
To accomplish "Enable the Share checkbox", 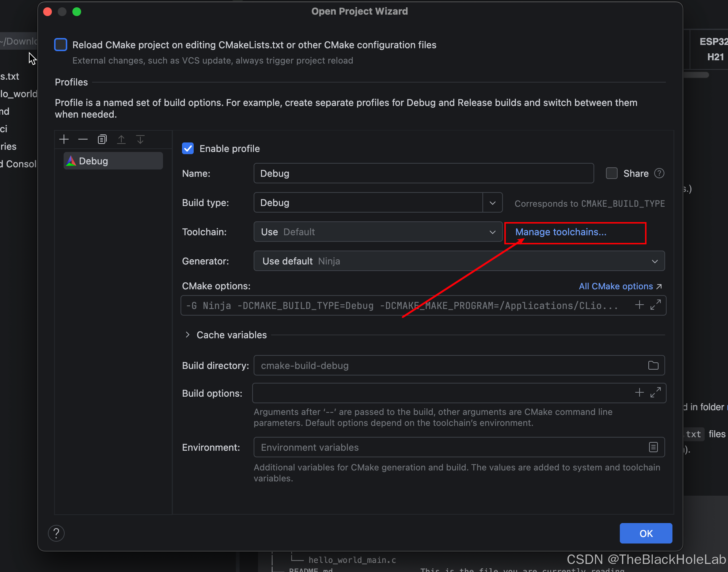I will 611,173.
